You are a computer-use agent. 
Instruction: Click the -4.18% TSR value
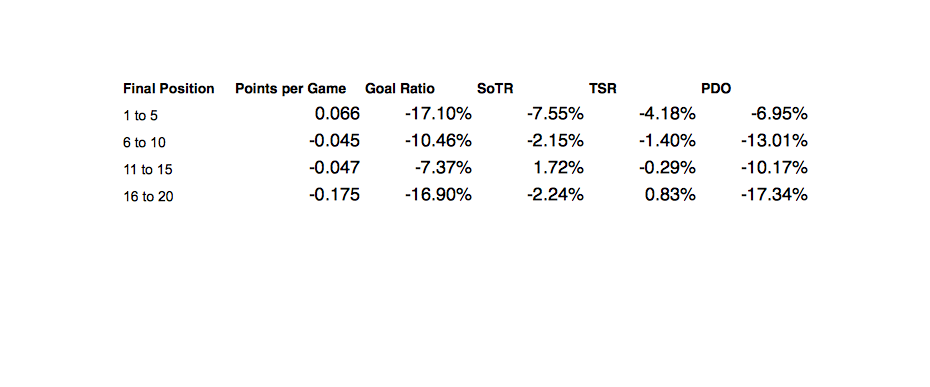tap(667, 113)
